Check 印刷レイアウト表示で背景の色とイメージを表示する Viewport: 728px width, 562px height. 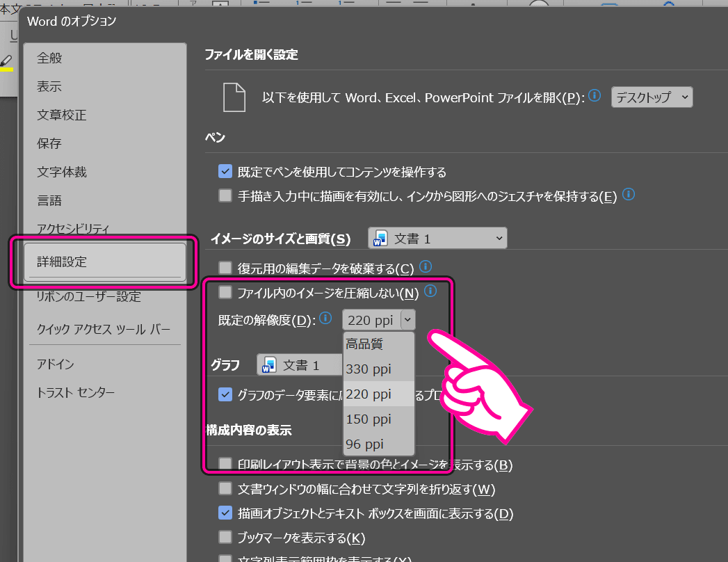(x=225, y=464)
